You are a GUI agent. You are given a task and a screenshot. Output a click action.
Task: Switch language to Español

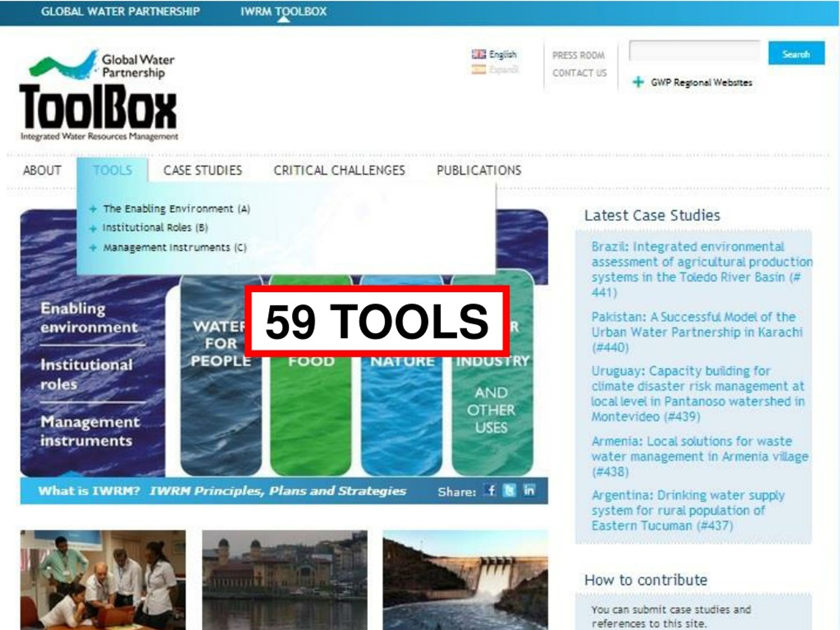504,70
